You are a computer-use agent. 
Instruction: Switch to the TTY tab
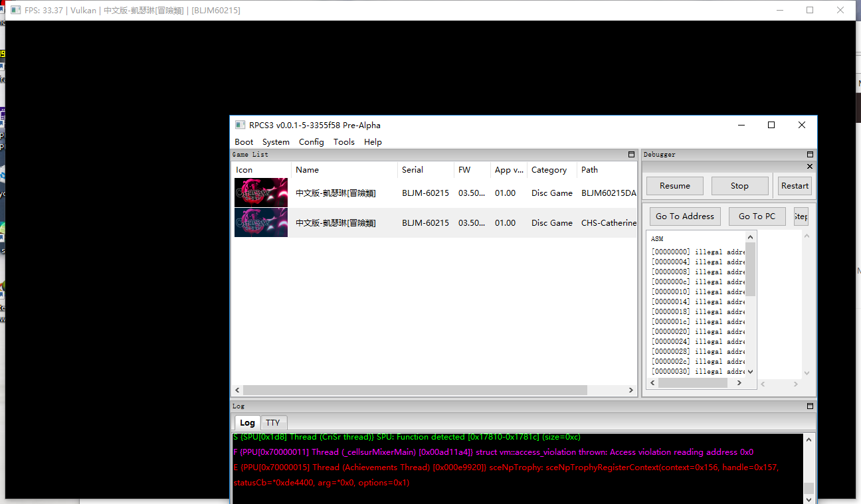pos(272,422)
